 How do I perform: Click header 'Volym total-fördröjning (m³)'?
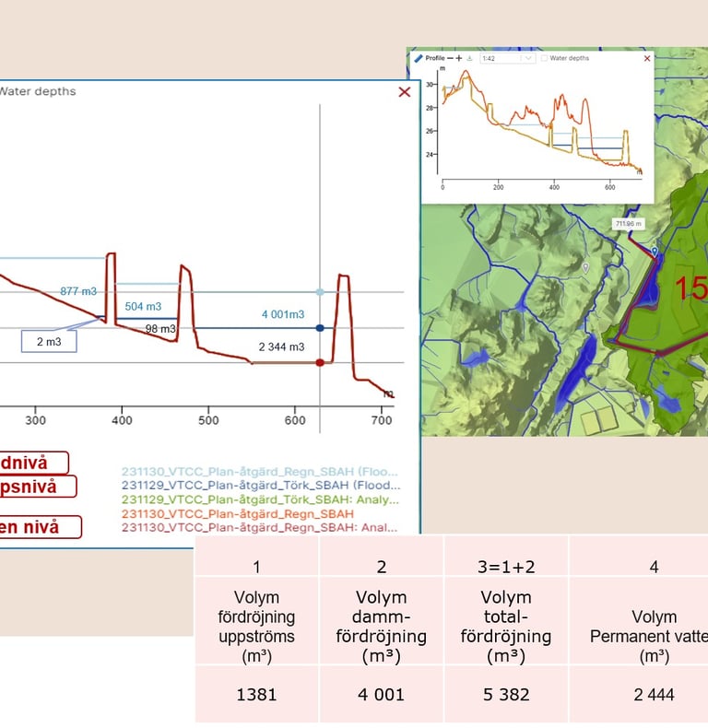coord(506,627)
